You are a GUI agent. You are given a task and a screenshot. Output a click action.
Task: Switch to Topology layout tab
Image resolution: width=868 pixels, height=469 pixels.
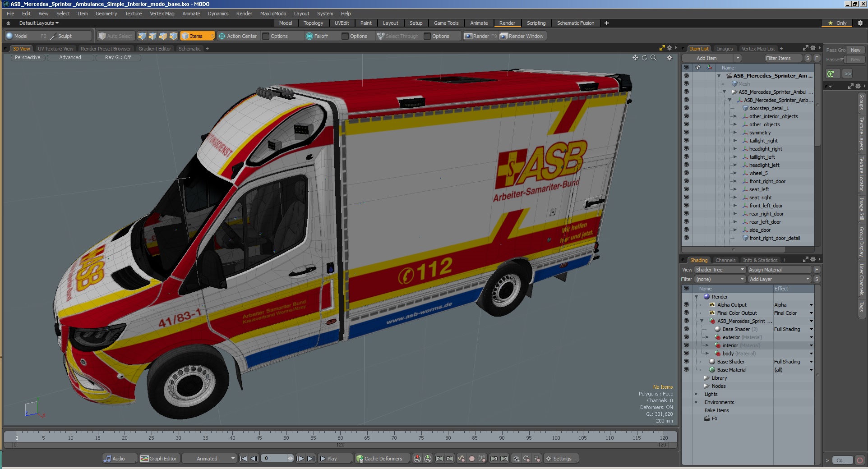tap(313, 23)
